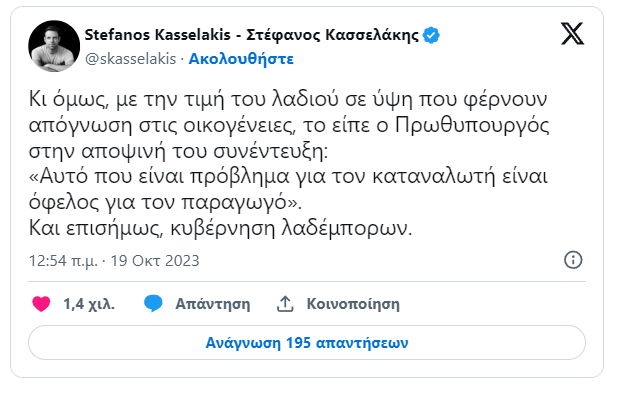
Task: Click the 1,4 χιλ. like count
Action: [x=89, y=304]
